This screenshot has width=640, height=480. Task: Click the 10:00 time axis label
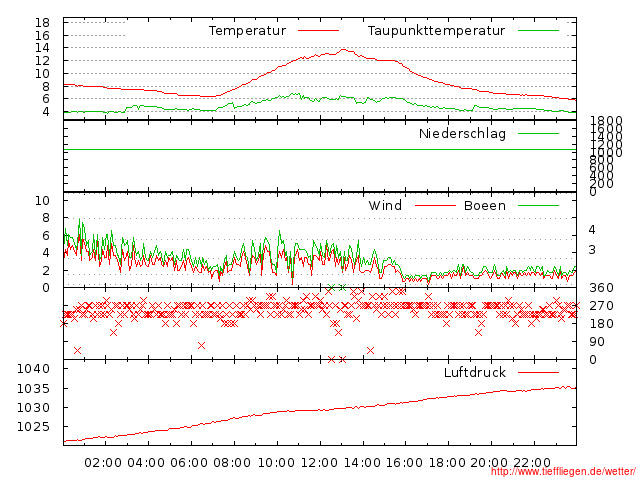pyautogui.click(x=276, y=463)
